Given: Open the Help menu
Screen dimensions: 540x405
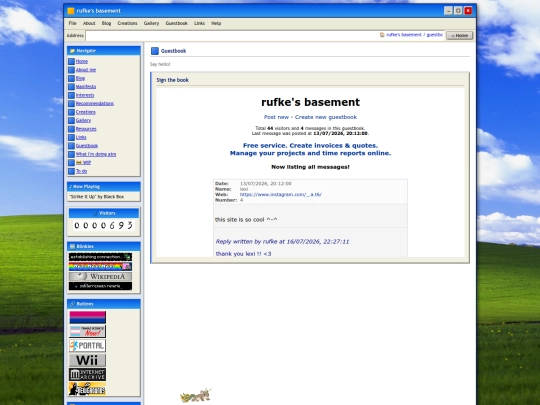Looking at the screenshot, I should pyautogui.click(x=216, y=23).
